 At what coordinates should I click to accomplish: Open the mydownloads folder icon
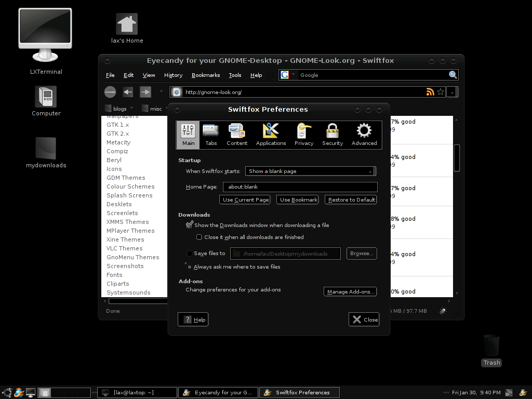pos(46,153)
